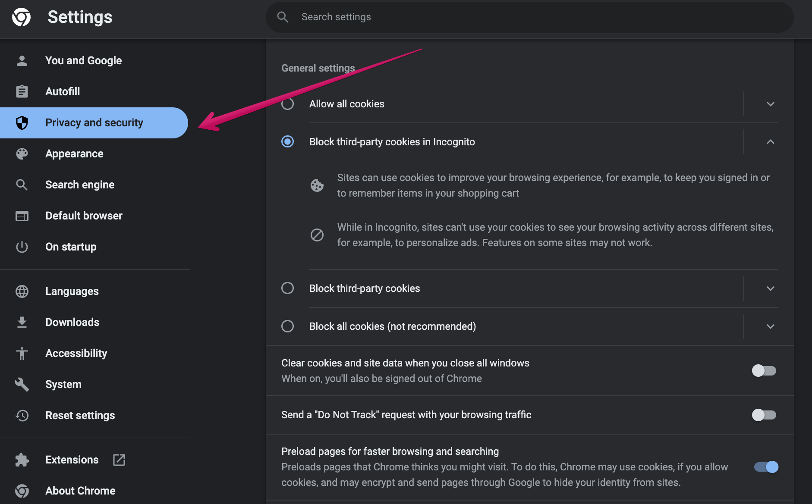Viewport: 812px width, 504px height.
Task: Click the shield icon for Privacy and security
Action: point(22,123)
